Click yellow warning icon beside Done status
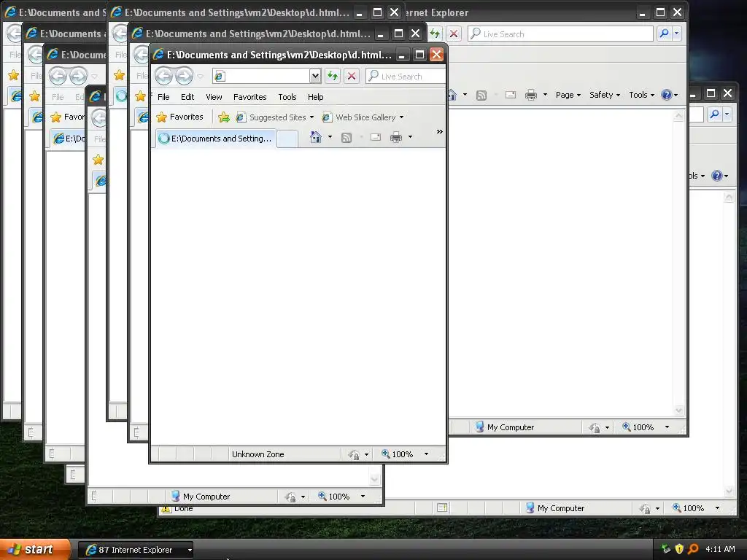This screenshot has height=560, width=747. pos(166,509)
